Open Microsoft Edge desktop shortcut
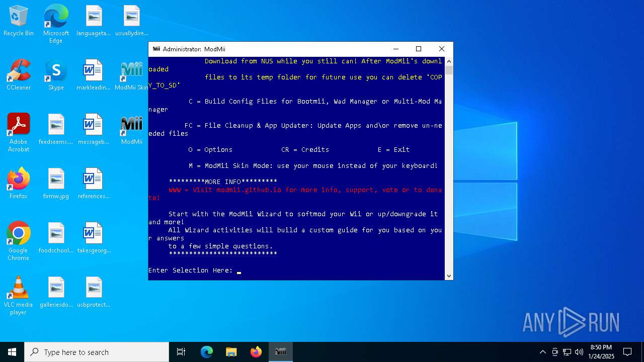 [x=56, y=24]
